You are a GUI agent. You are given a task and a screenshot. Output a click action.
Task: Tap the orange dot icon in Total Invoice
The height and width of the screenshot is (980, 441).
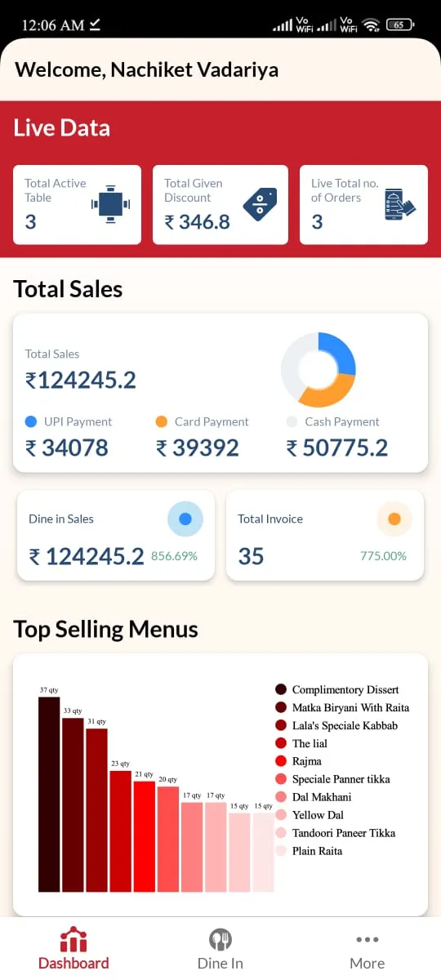(x=394, y=519)
